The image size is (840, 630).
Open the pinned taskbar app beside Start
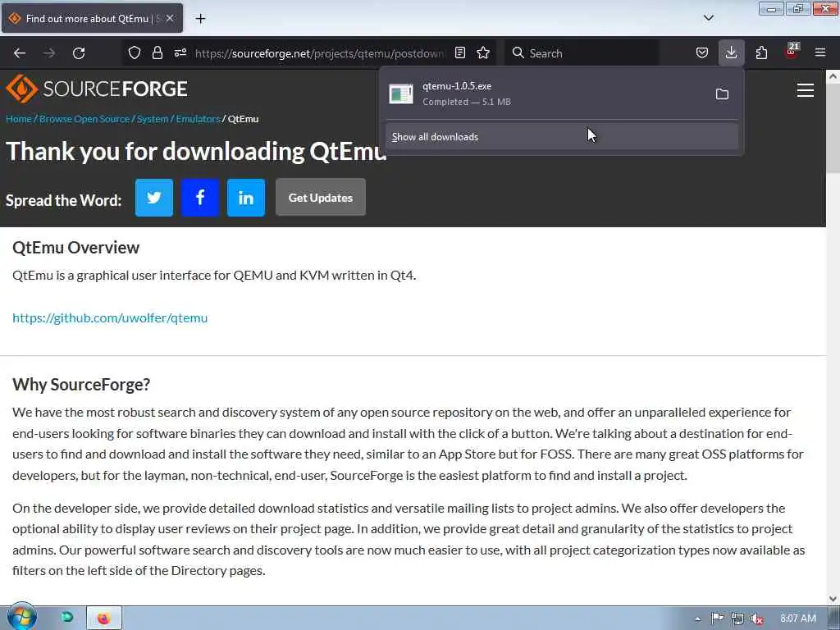67,618
